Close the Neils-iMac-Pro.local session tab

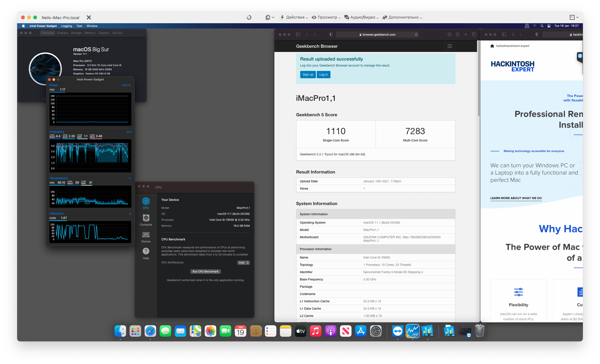[89, 17]
